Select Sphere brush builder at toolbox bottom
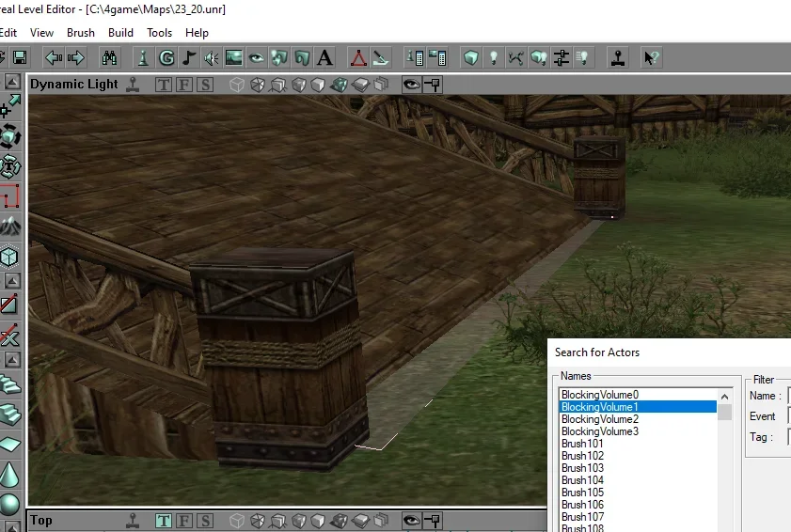Viewport: 791px width, 532px height. (9, 504)
